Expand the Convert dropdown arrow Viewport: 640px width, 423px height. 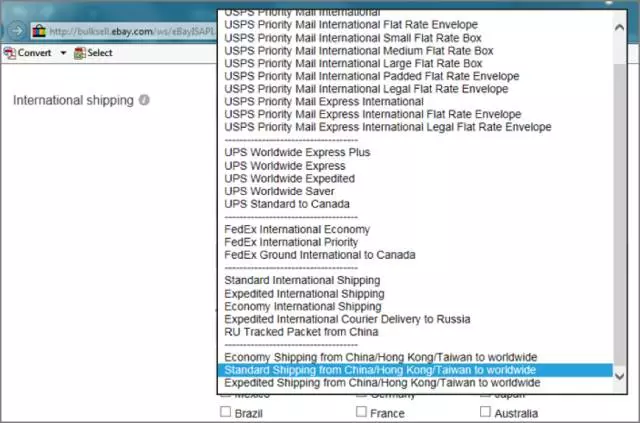(x=63, y=53)
